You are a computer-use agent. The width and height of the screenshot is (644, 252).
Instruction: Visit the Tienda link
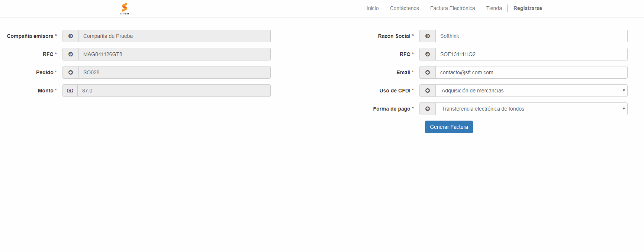pos(494,8)
